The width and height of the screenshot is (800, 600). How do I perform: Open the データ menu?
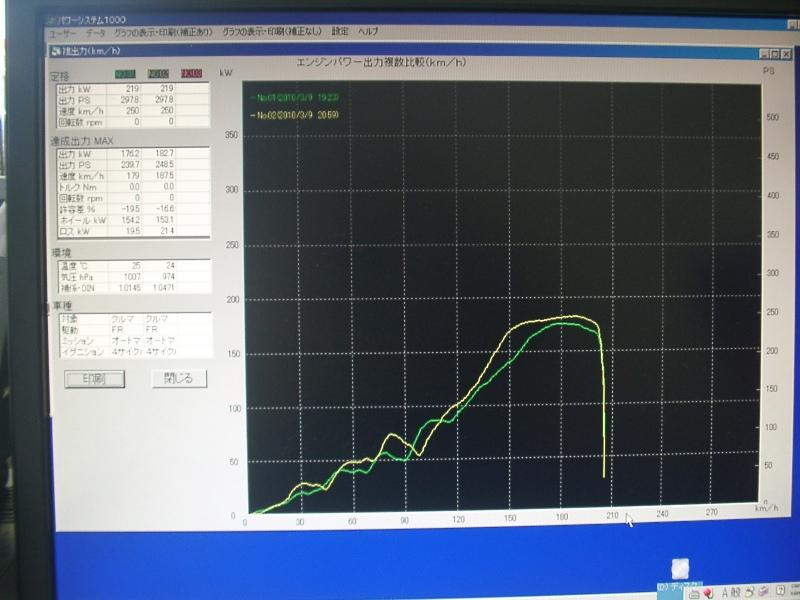[95, 33]
